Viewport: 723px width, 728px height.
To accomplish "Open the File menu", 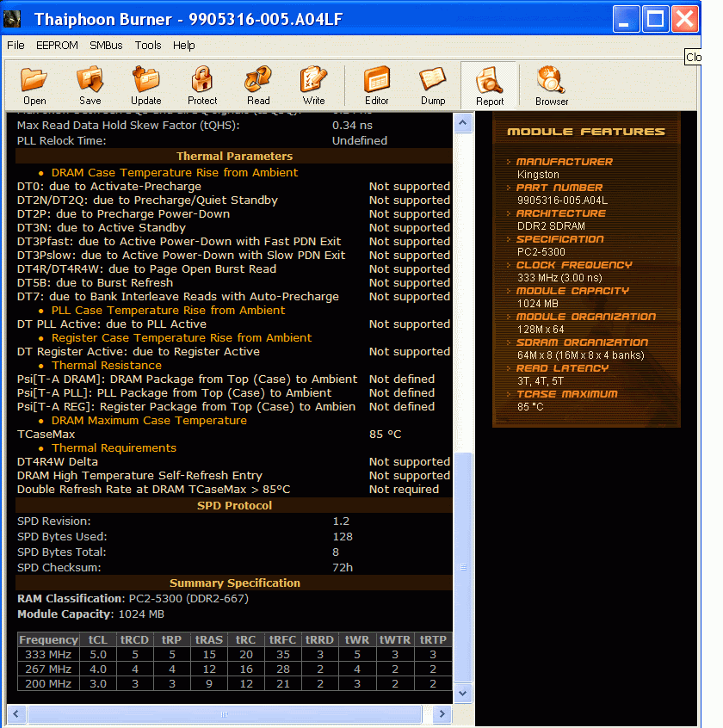I will 15,46.
